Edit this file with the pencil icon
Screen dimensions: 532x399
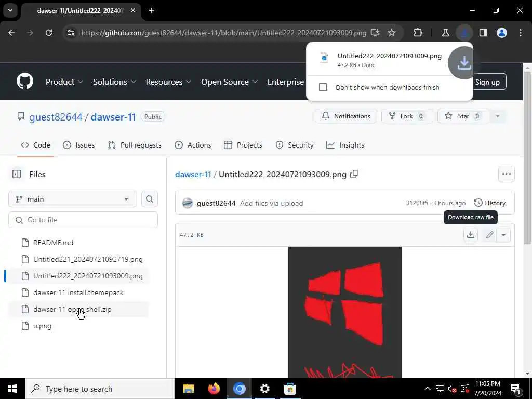489,235
